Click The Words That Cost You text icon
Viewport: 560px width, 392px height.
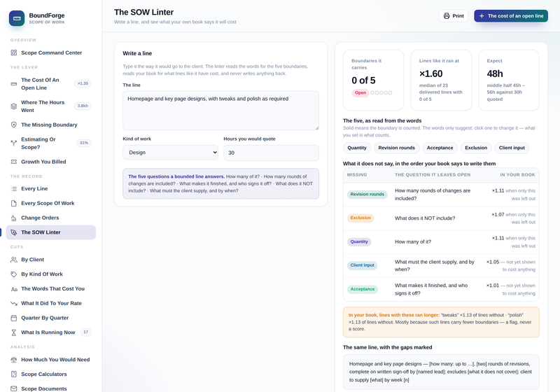[x=13, y=289]
